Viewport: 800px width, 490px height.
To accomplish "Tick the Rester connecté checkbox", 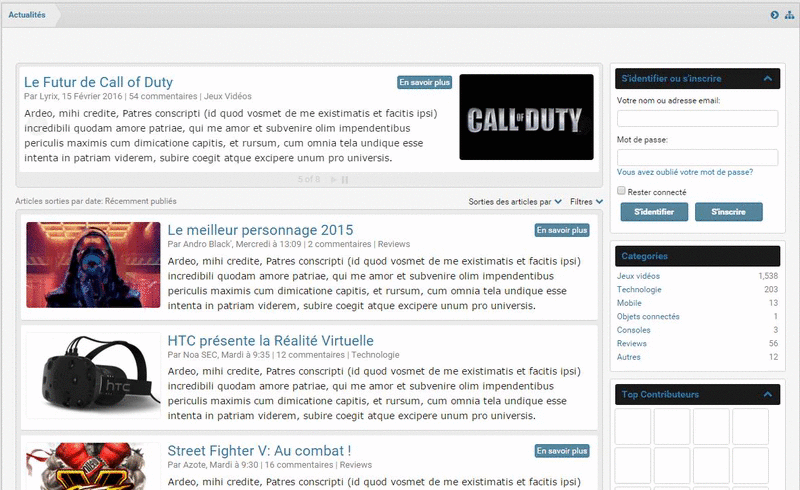I will 621,190.
